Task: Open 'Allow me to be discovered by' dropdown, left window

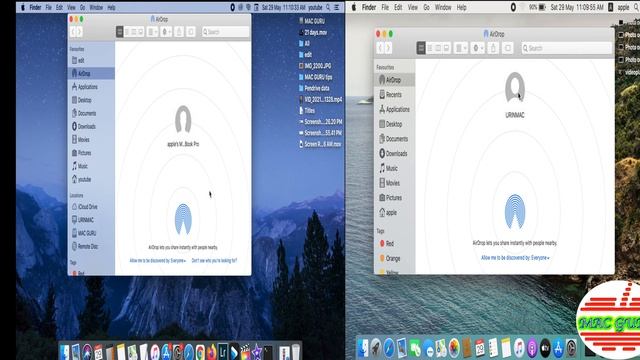Action: tap(158, 260)
